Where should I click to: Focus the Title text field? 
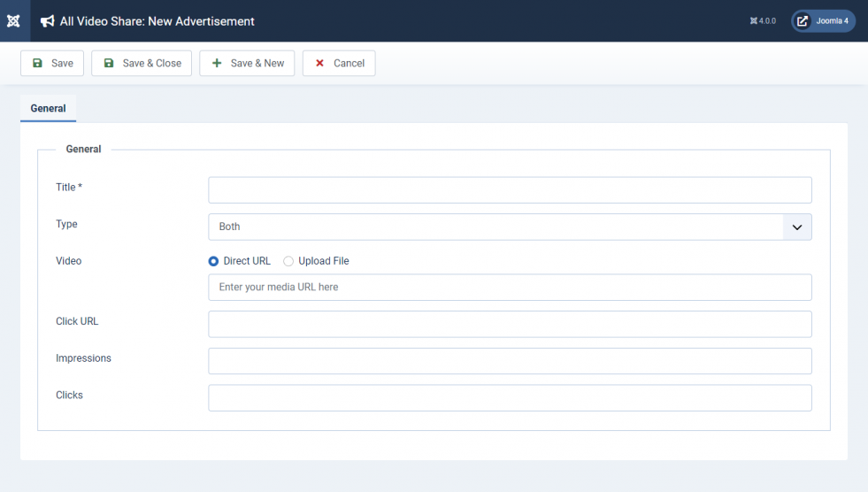point(510,190)
